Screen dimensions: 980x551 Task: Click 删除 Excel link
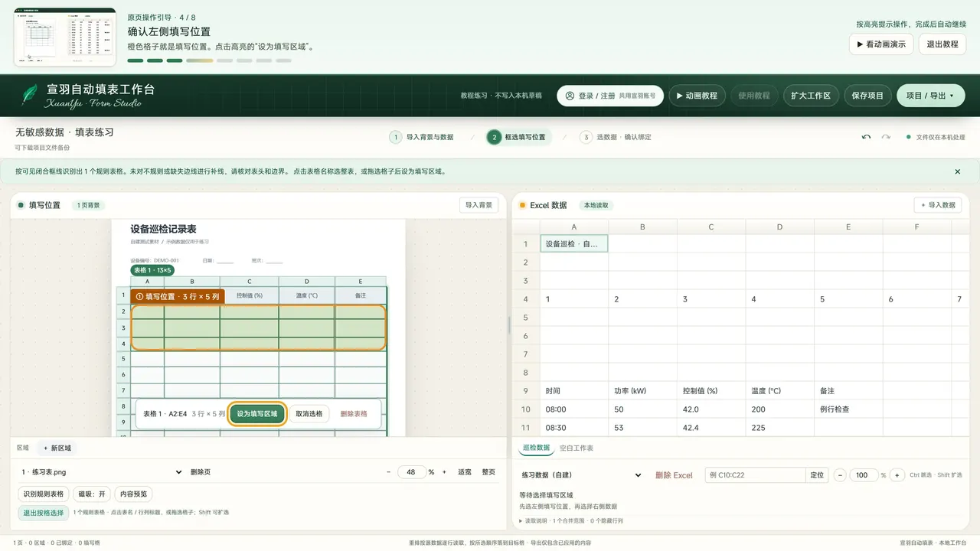[x=674, y=475]
